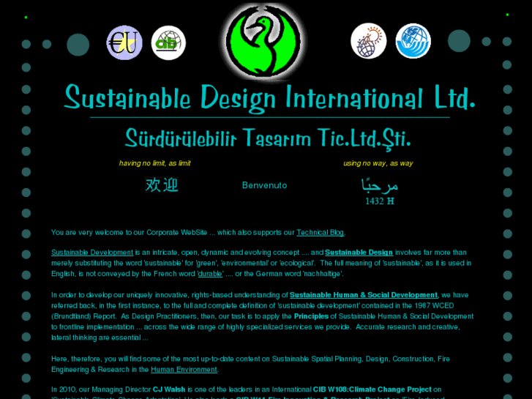This screenshot has width=532, height=399.
Task: Click the sun and globe emblem icon
Action: (369, 41)
